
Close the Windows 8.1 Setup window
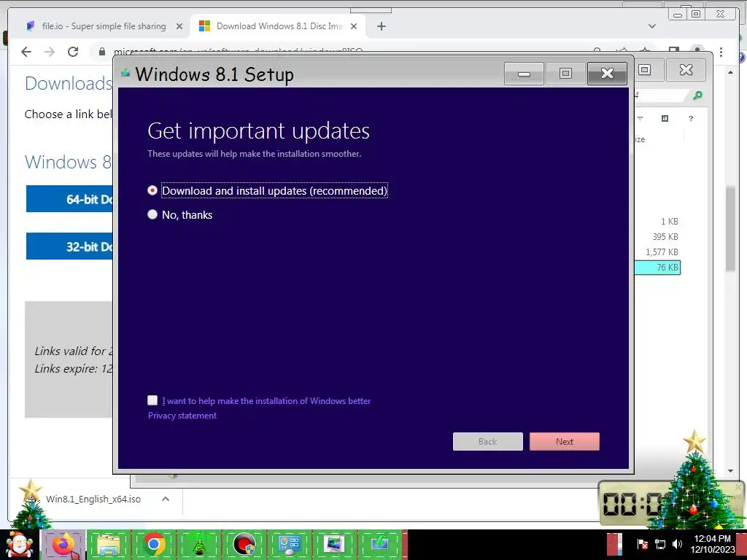(607, 74)
